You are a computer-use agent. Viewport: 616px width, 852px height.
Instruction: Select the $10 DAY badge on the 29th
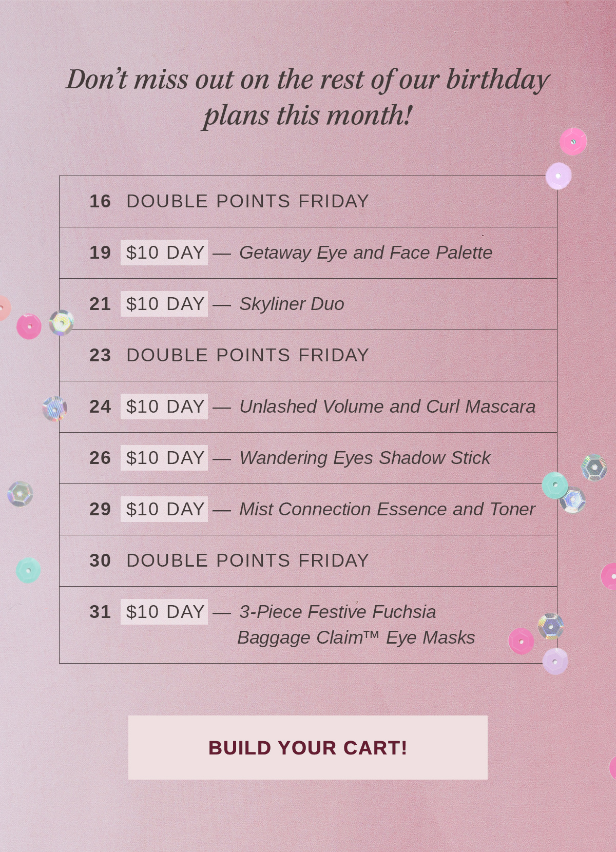tap(164, 509)
